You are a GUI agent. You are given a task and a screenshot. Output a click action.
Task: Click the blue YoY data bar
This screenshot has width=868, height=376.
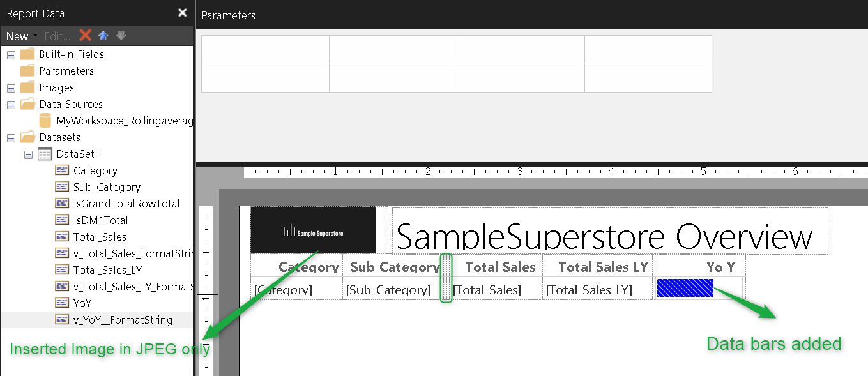coord(685,289)
